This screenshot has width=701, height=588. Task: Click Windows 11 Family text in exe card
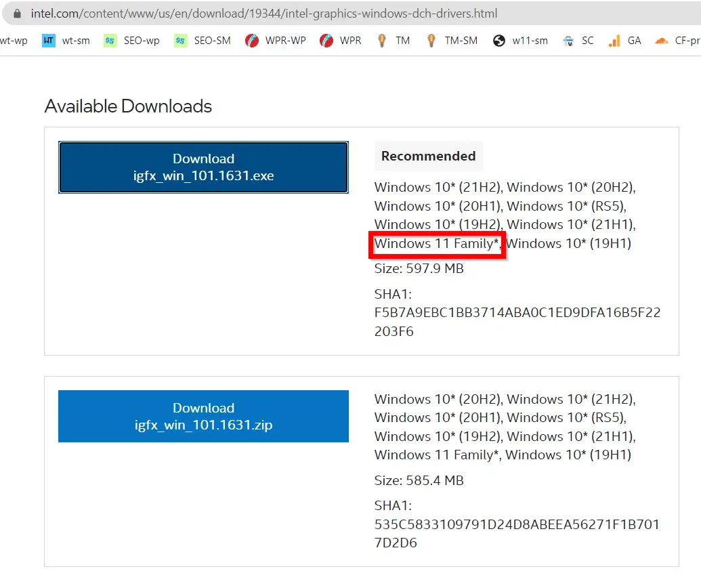pos(436,243)
